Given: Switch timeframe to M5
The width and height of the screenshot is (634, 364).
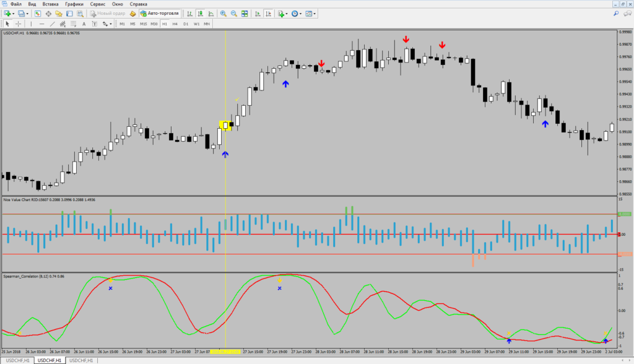Looking at the screenshot, I should point(132,24).
